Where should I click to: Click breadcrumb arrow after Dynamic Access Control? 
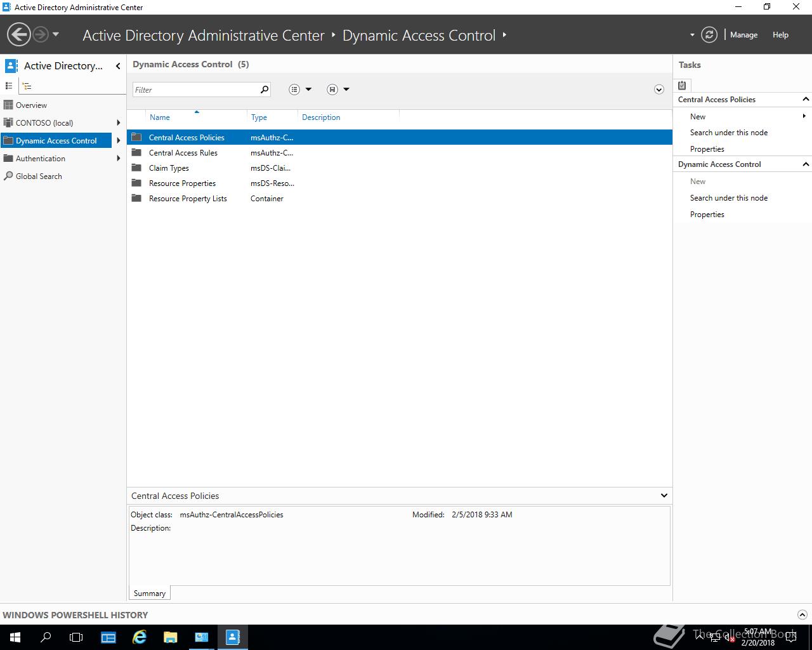(x=504, y=35)
